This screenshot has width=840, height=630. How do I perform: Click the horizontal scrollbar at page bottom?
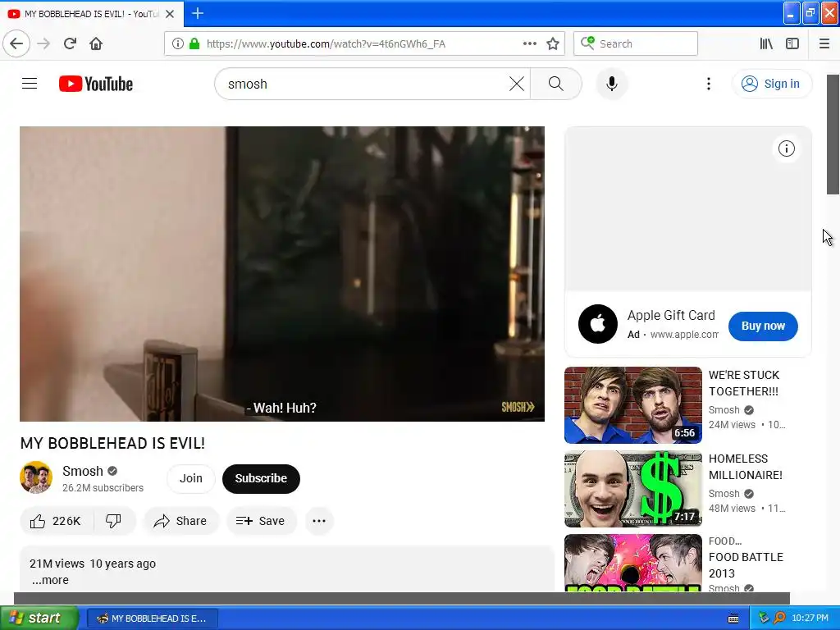402,598
